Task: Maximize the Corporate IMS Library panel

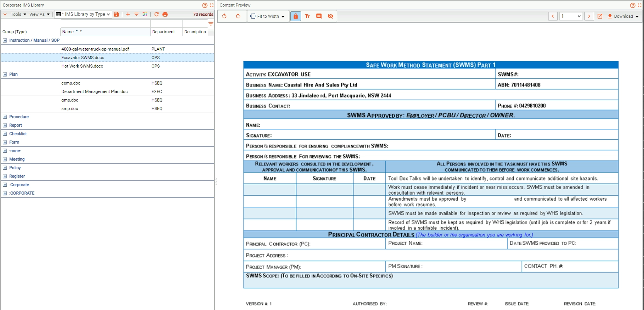Action: [x=211, y=5]
